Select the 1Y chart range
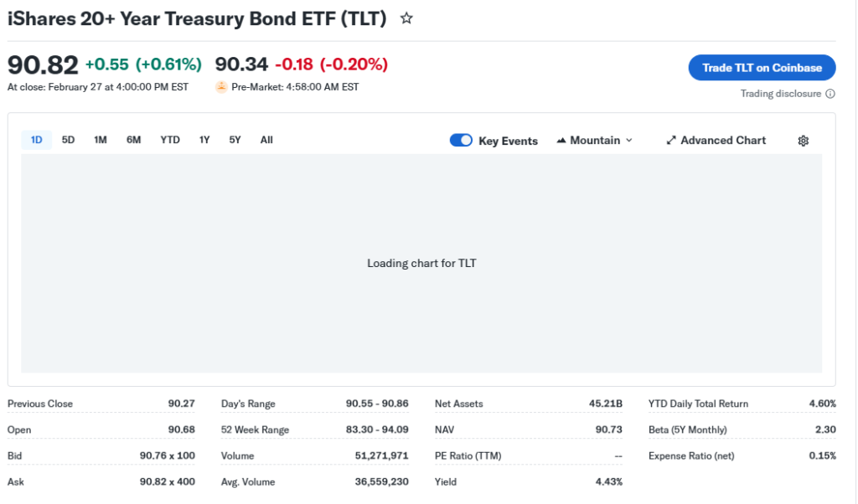This screenshot has height=504, width=858. tap(204, 140)
